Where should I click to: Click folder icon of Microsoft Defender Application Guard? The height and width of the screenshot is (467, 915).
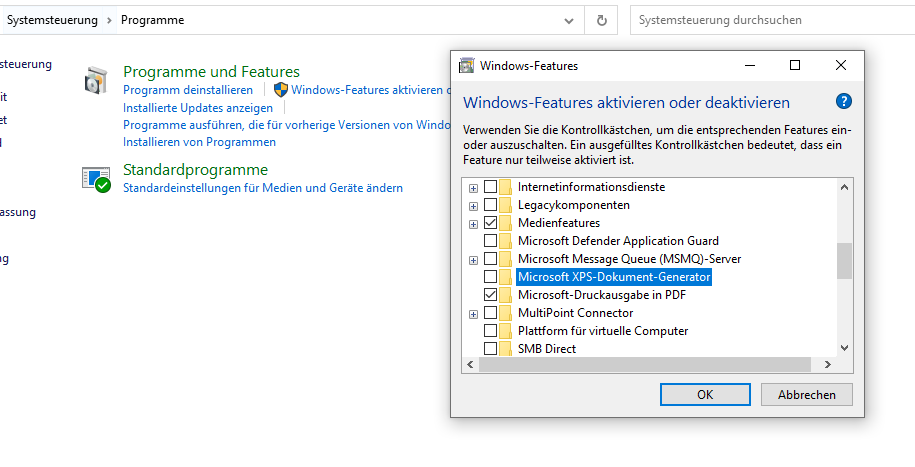coord(505,241)
